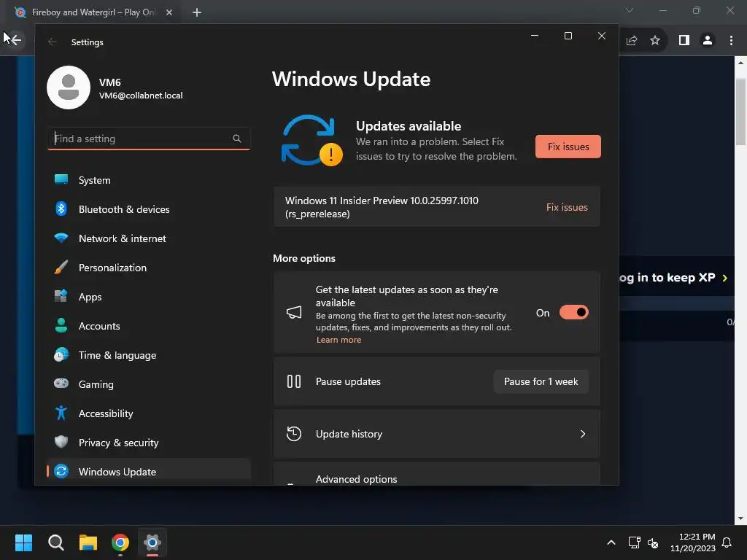
Task: Click the Update history clock icon
Action: [x=294, y=434]
